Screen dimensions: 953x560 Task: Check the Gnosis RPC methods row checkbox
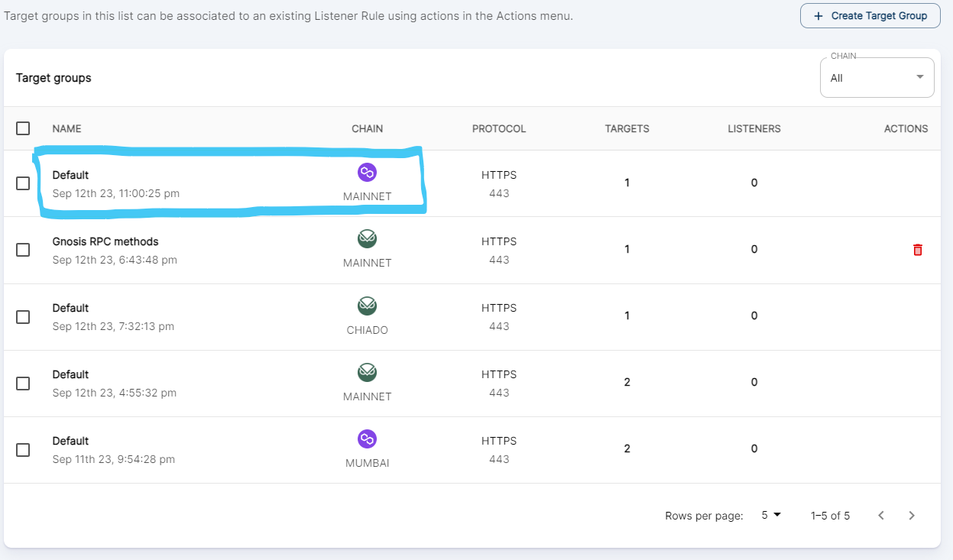23,250
